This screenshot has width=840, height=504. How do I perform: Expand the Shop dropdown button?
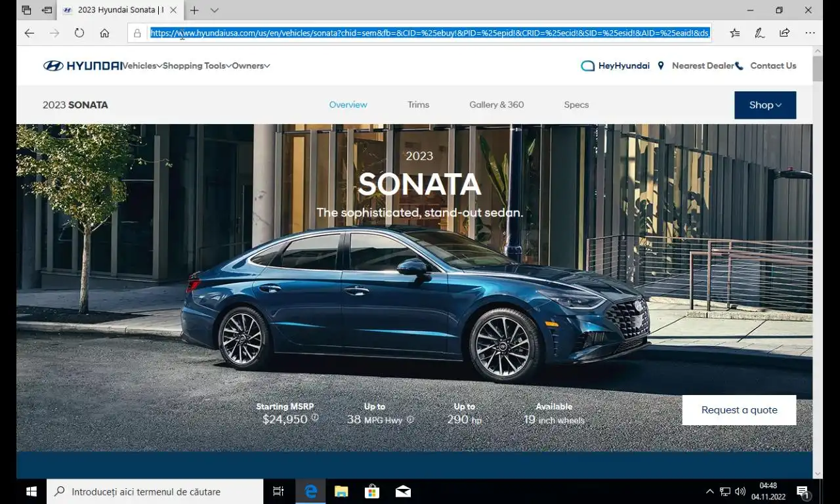pyautogui.click(x=765, y=105)
